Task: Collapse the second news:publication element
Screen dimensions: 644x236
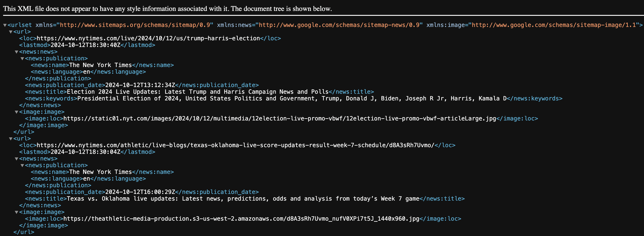Action: coord(22,165)
